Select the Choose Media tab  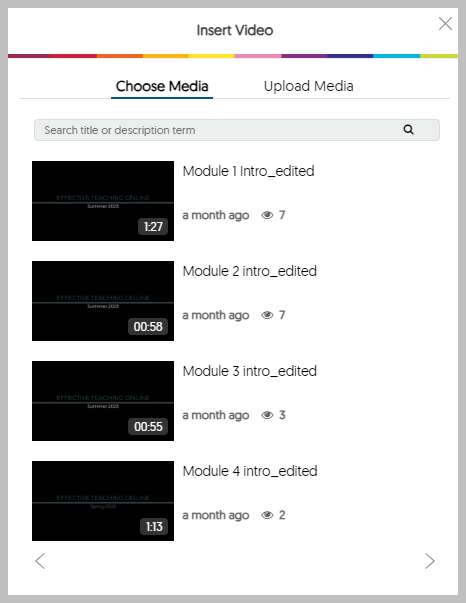pyautogui.click(x=162, y=86)
